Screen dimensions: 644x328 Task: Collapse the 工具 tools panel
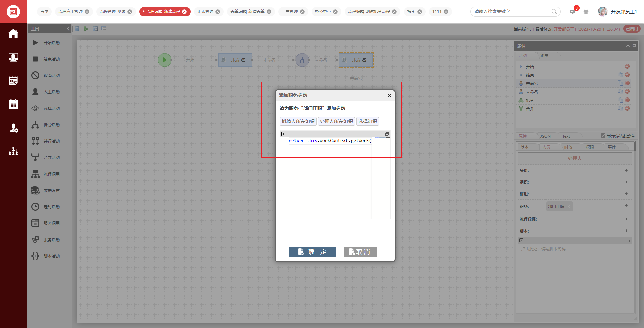coord(68,29)
